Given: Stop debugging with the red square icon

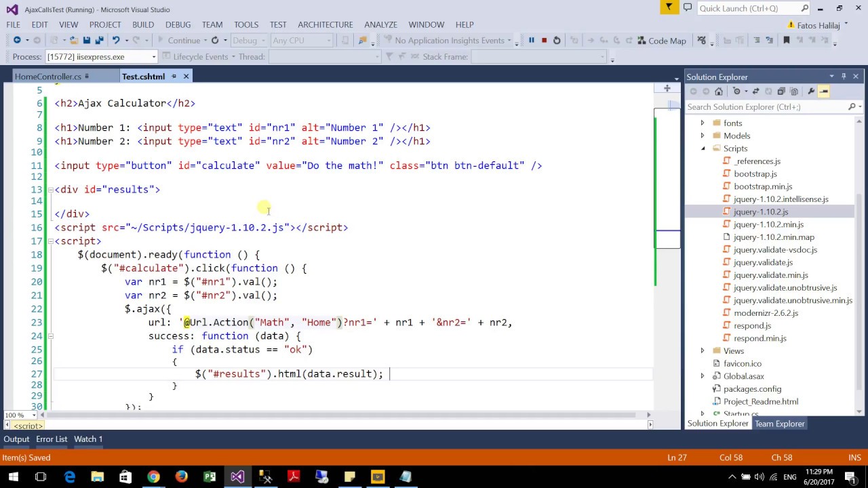Looking at the screenshot, I should (x=544, y=41).
